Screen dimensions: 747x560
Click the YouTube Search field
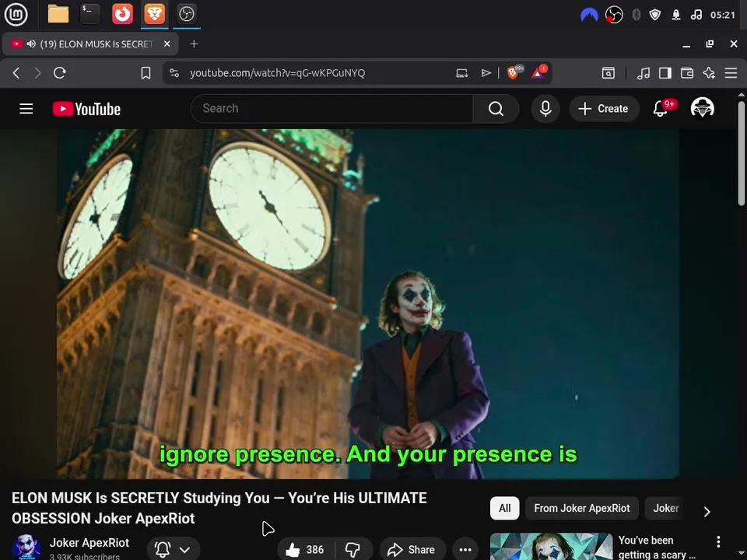[331, 109]
